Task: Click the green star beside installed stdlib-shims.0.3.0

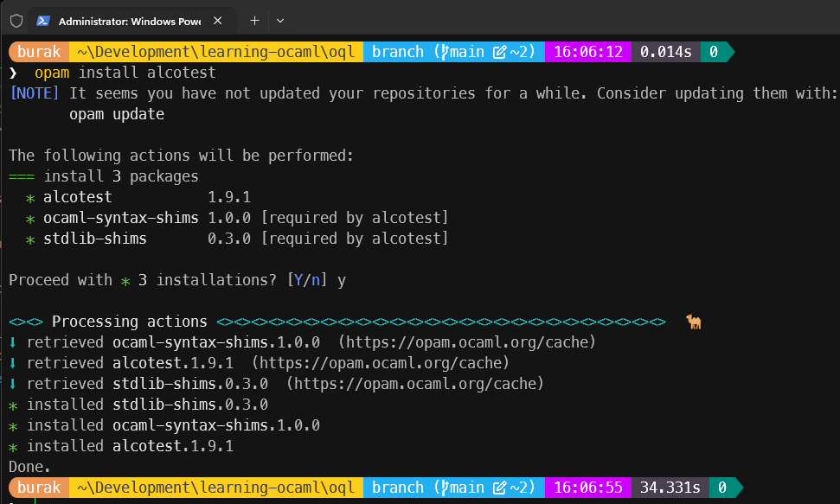Action: pyautogui.click(x=13, y=405)
